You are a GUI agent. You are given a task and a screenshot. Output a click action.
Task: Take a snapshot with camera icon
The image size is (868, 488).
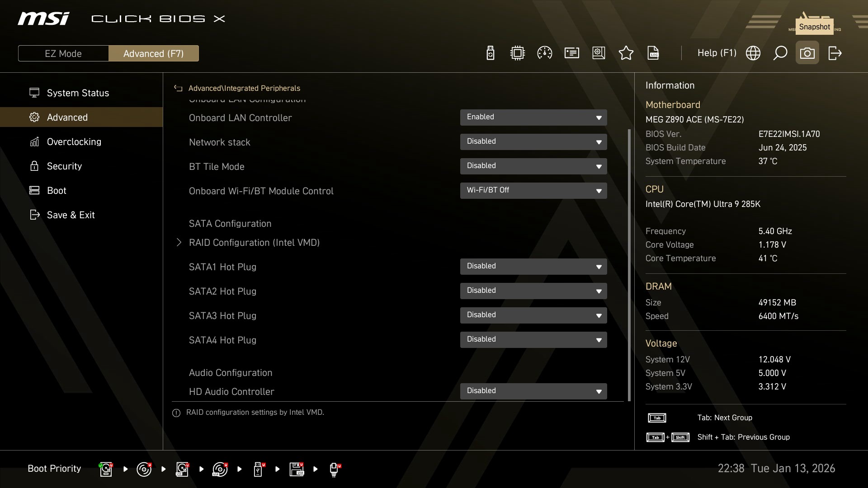point(807,53)
